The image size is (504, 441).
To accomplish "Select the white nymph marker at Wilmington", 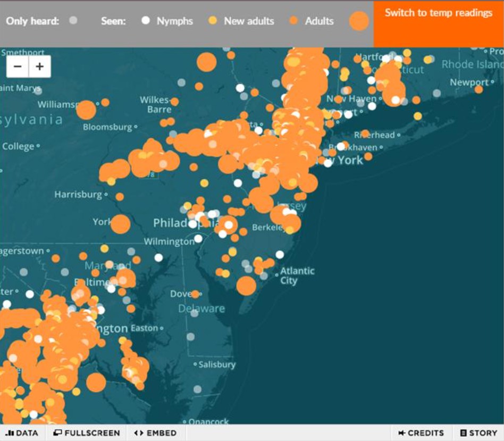I will point(198,239).
